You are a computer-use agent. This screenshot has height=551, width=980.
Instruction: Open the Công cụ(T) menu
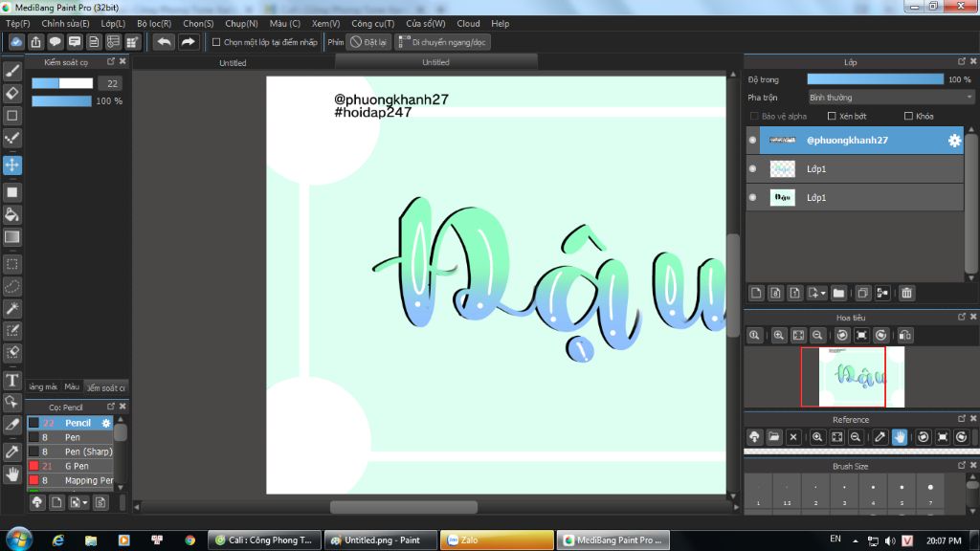(372, 23)
